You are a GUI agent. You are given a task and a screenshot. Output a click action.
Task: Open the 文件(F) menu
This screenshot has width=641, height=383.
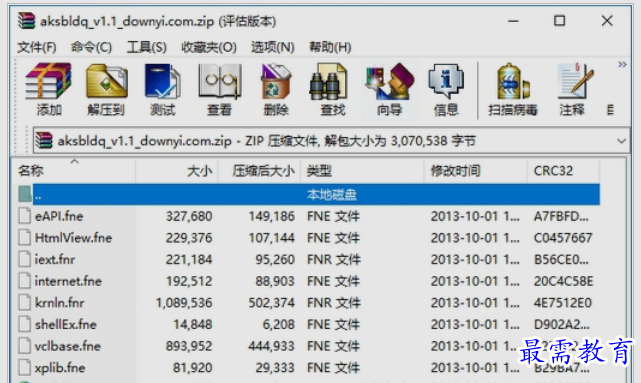click(37, 47)
